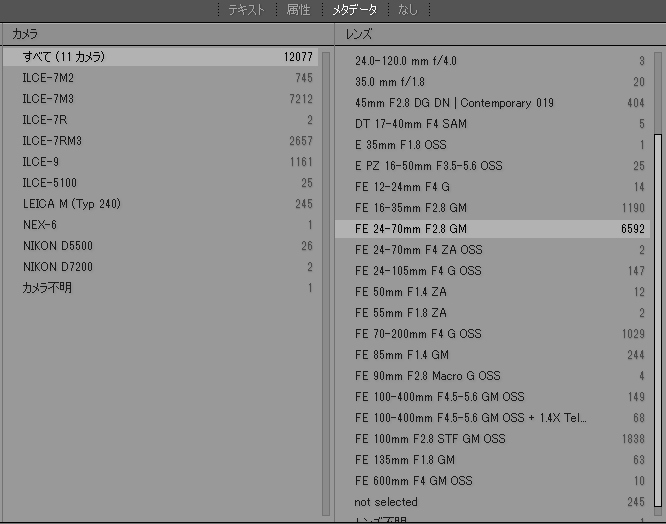Select FE 24-70mm F4 ZA OSS lens

pyautogui.click(x=493, y=250)
